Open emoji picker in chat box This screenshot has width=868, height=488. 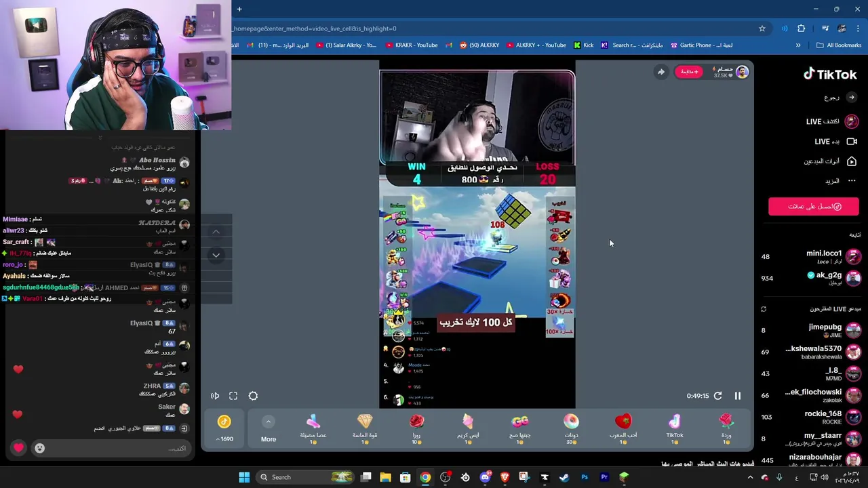click(39, 448)
